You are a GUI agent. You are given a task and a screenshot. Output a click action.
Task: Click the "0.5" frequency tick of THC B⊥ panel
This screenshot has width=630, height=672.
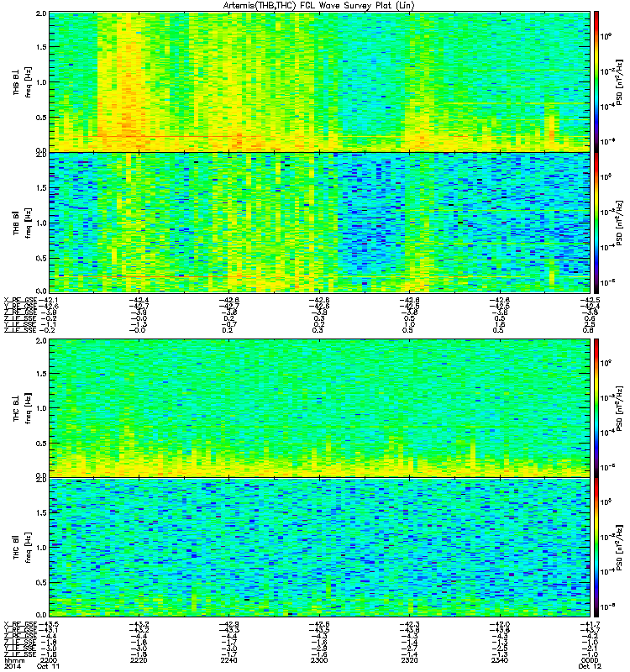click(x=41, y=444)
